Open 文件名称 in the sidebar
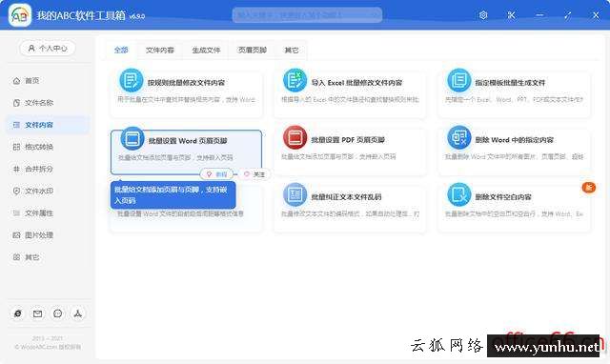The width and height of the screenshot is (610, 364). [x=39, y=103]
